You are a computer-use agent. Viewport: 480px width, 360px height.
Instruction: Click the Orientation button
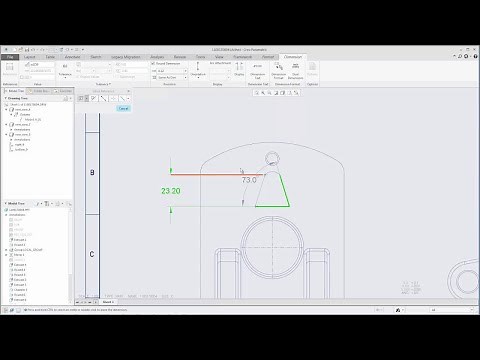(x=198, y=70)
